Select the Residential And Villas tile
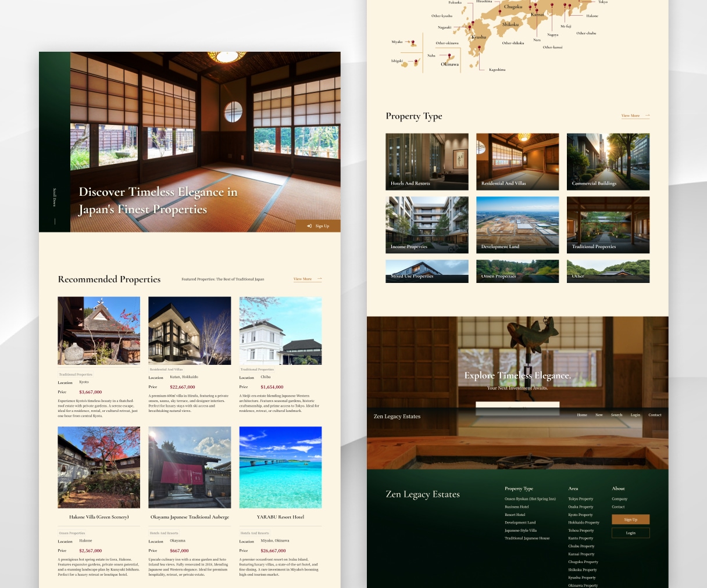The width and height of the screenshot is (707, 588). [517, 162]
